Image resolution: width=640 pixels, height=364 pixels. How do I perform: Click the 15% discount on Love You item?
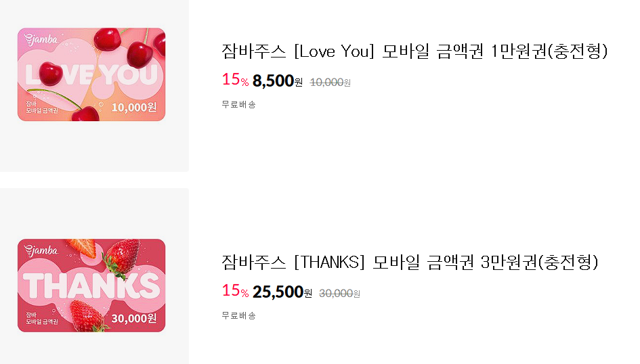tap(235, 79)
